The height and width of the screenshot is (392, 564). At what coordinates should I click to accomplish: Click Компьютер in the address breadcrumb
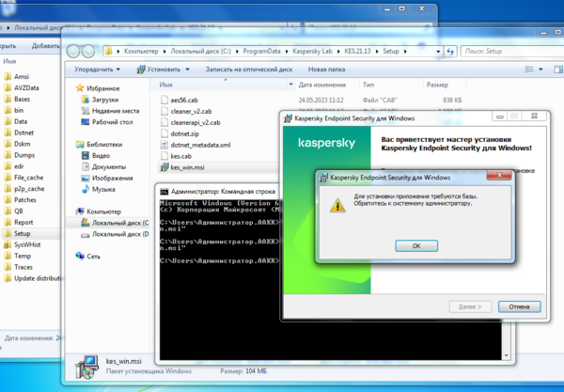point(141,52)
